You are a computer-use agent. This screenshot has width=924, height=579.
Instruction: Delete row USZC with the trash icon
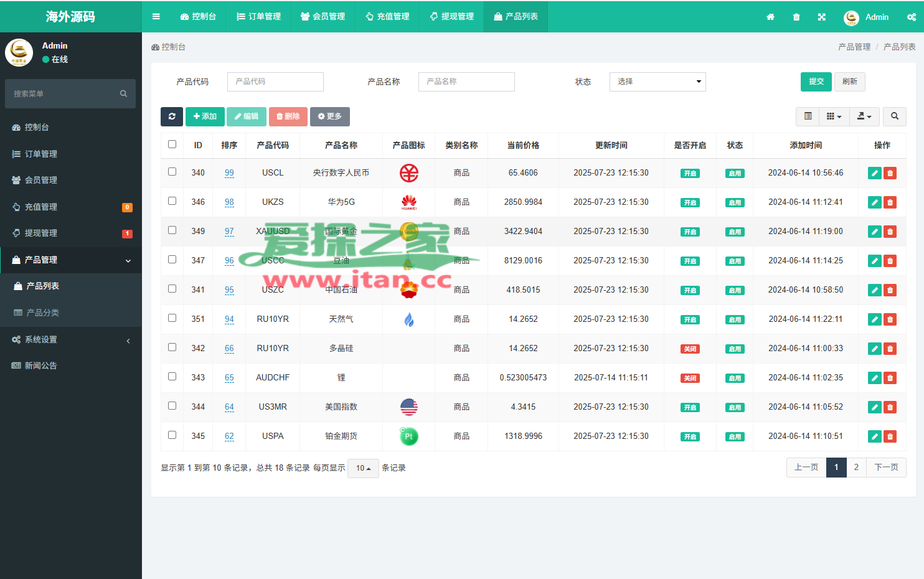[x=890, y=290]
